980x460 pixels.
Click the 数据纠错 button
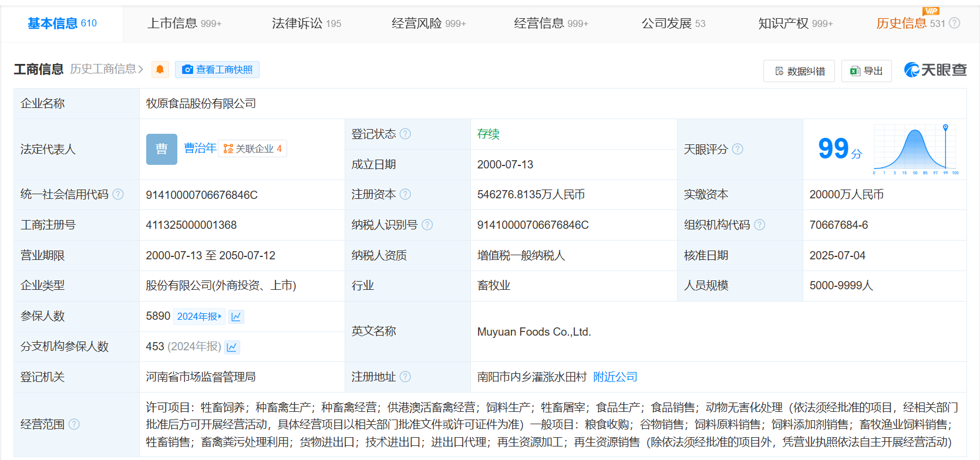coord(799,71)
